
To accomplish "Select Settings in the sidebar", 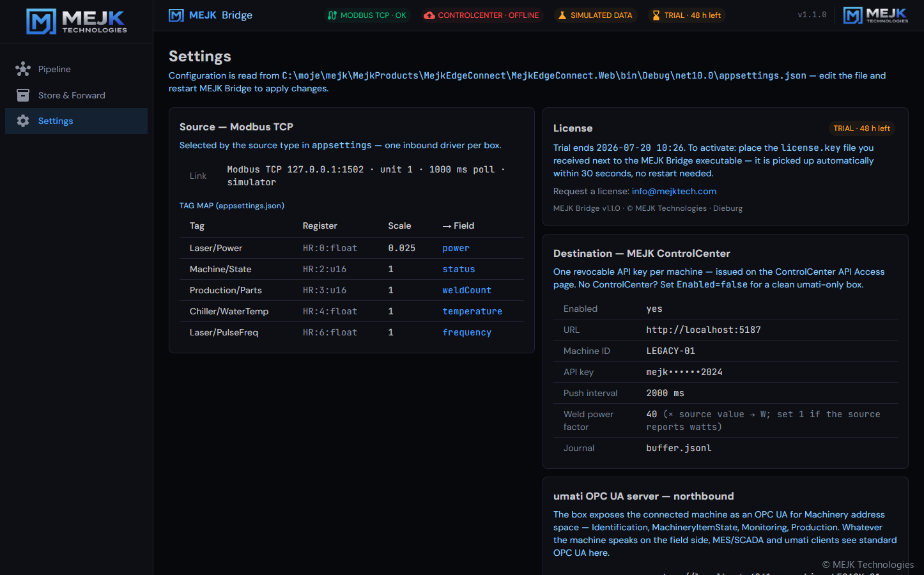I will pyautogui.click(x=76, y=121).
